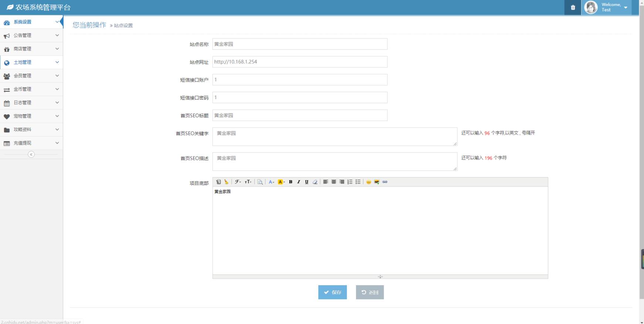644x324 pixels.
Task: Expand chevron next to 宠物管理
Action: point(57,116)
